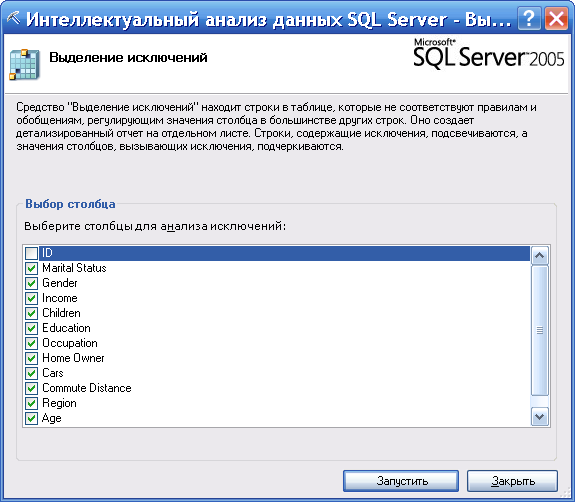
Task: Select the Commute Distance list row
Action: pos(277,388)
